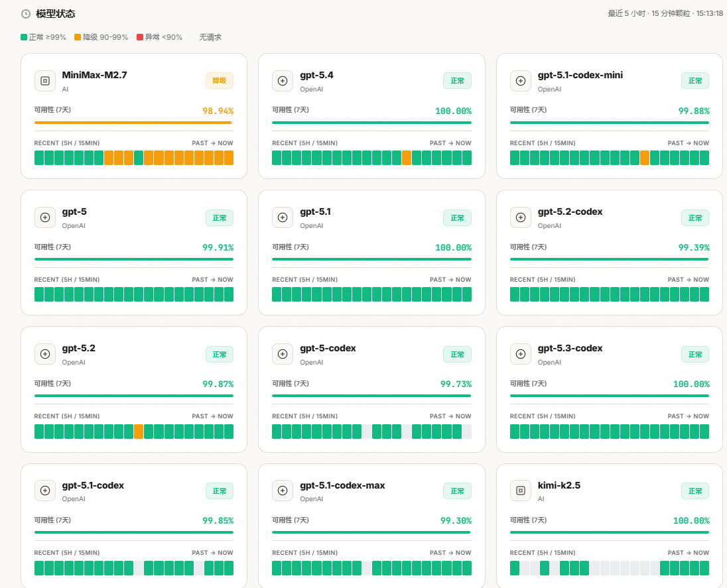This screenshot has height=588, width=727.
Task: Click the gpt-5.4 OpenAI logo icon
Action: [x=283, y=81]
